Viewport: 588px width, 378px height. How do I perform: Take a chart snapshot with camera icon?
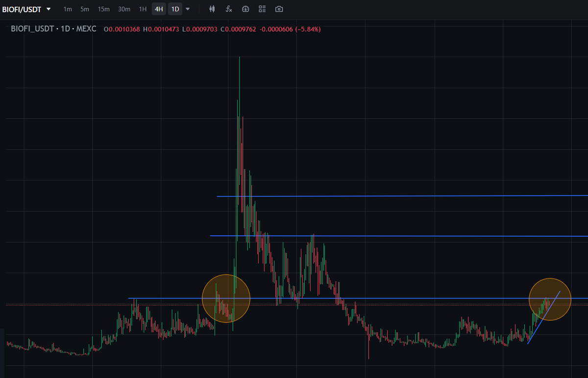(x=279, y=9)
